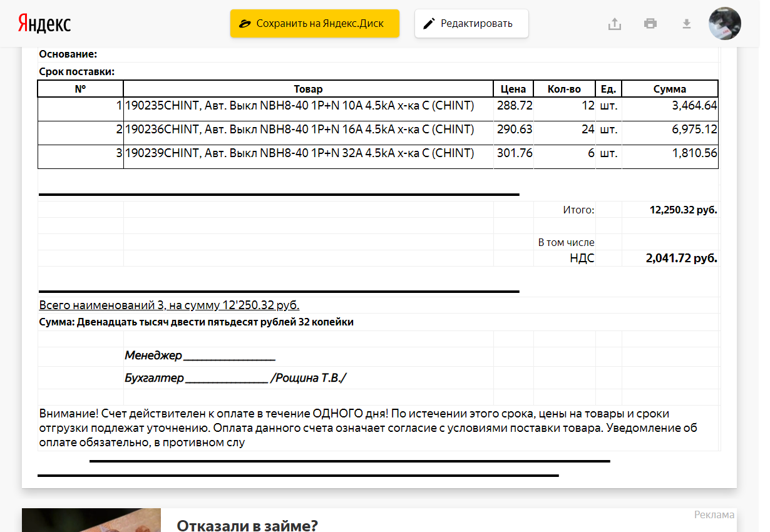Save the document to Yandex.Disk
The width and height of the screenshot is (770, 532).
click(314, 23)
